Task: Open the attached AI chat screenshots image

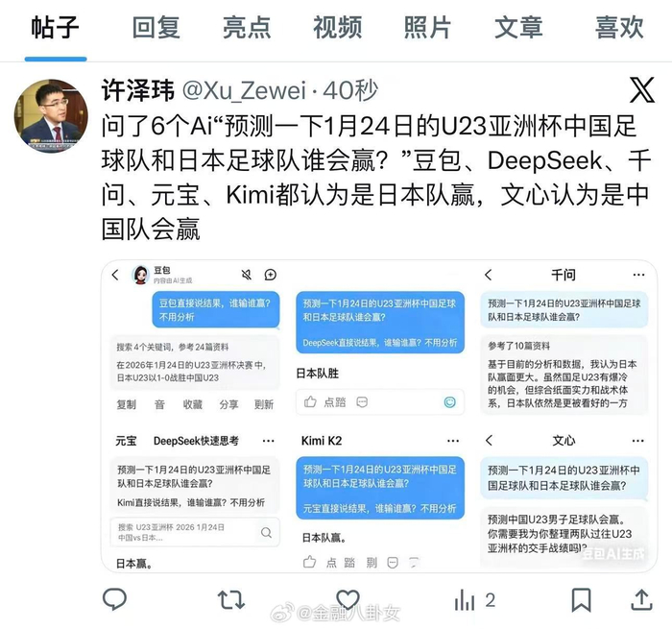Action: click(x=379, y=416)
